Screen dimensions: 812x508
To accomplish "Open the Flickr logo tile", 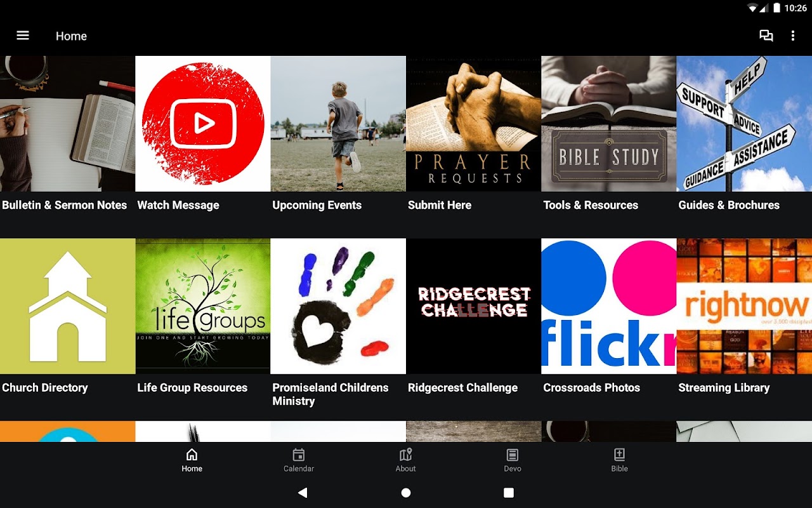I will pos(608,306).
